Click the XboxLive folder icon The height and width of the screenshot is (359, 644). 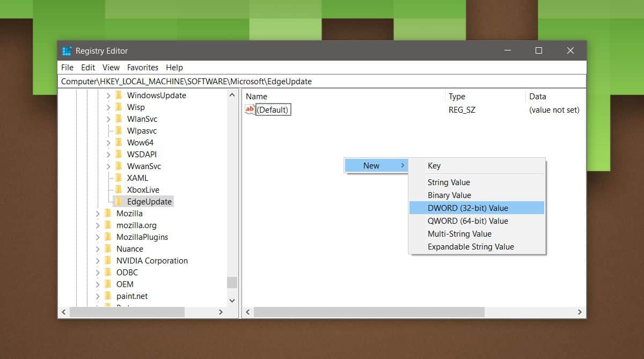119,190
